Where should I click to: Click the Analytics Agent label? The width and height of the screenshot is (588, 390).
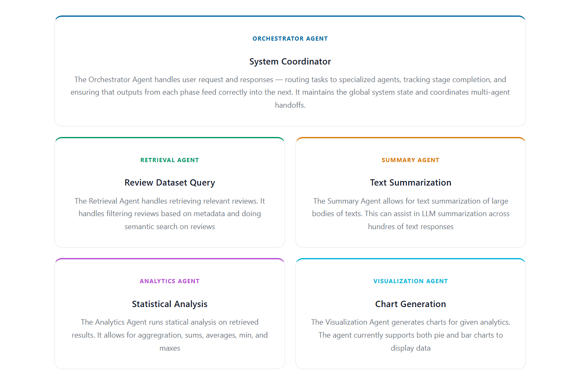click(x=170, y=281)
